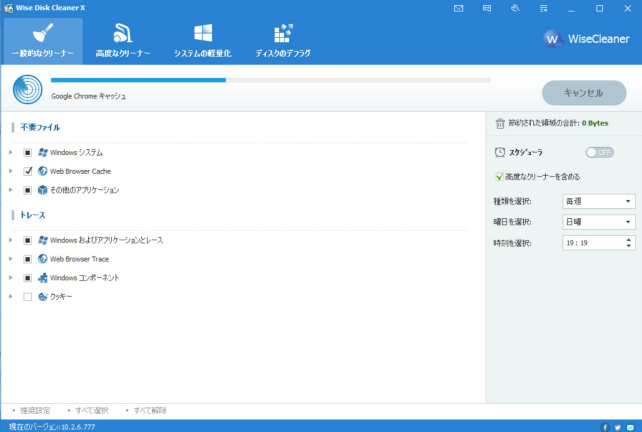Click the Google Chrome キャッシュ status text
642x432 pixels.
pos(88,96)
